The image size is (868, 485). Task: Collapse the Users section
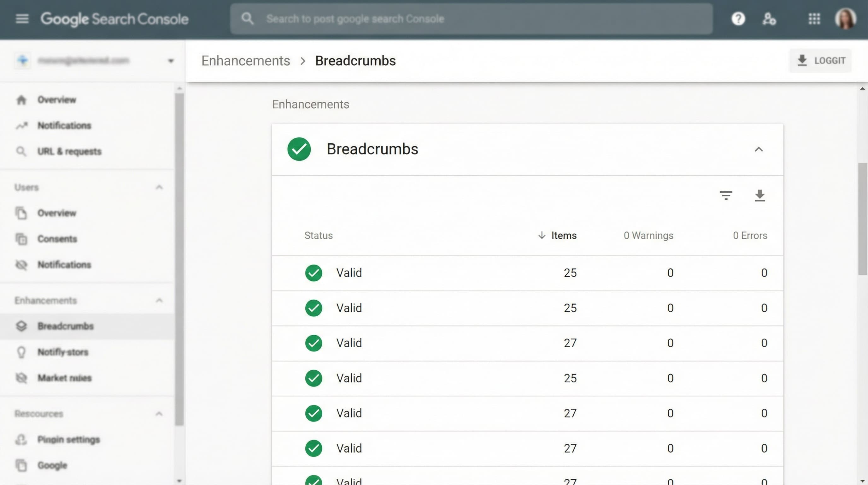click(x=159, y=188)
